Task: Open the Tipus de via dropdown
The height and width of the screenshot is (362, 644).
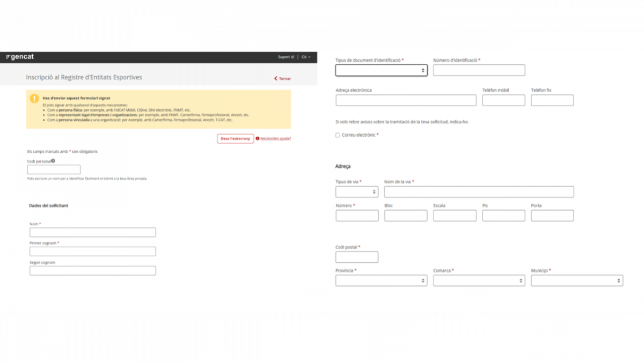Action: [356, 191]
